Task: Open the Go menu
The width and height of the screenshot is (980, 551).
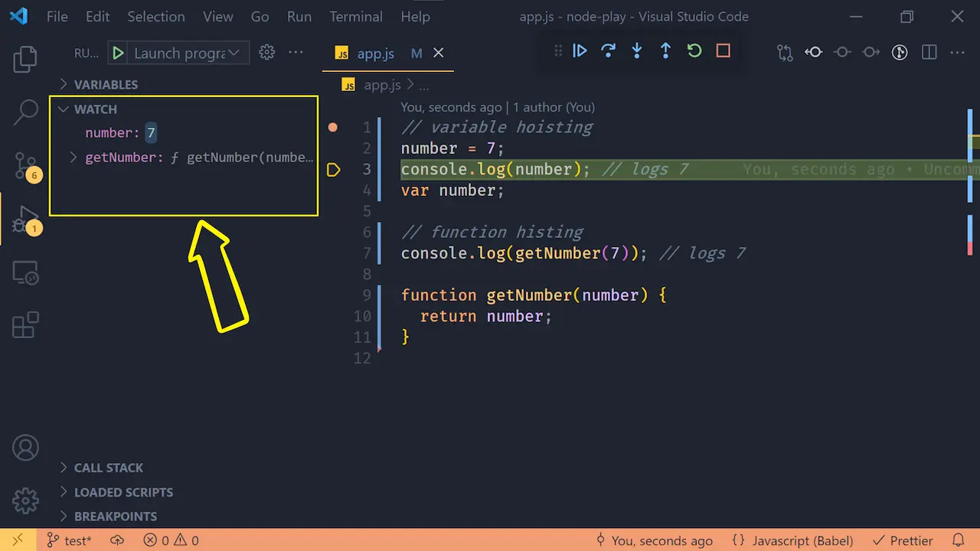Action: (260, 16)
